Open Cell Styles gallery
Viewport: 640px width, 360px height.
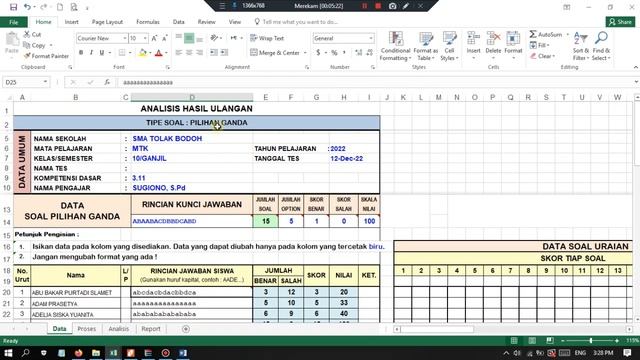click(x=449, y=46)
